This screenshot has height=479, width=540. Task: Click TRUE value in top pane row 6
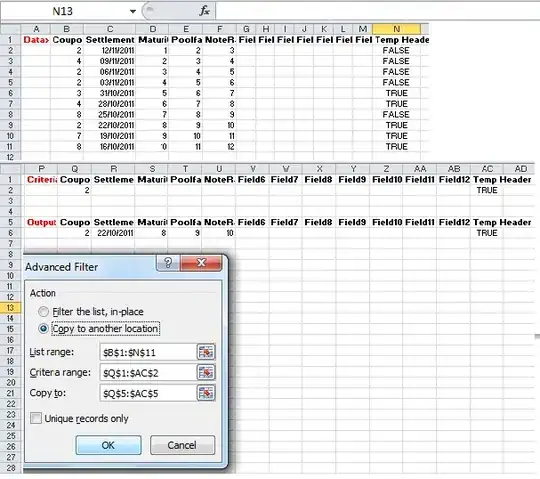tap(396, 93)
